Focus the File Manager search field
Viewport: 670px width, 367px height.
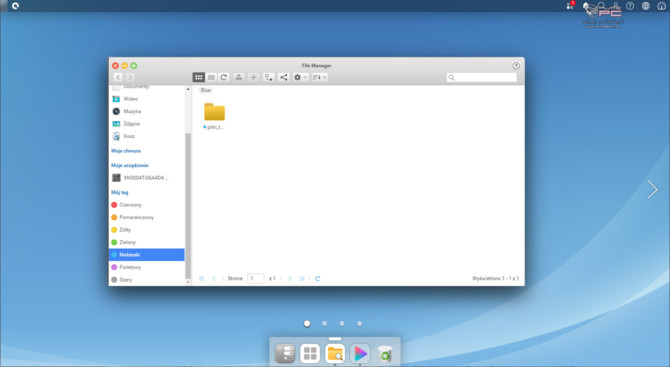pos(482,77)
